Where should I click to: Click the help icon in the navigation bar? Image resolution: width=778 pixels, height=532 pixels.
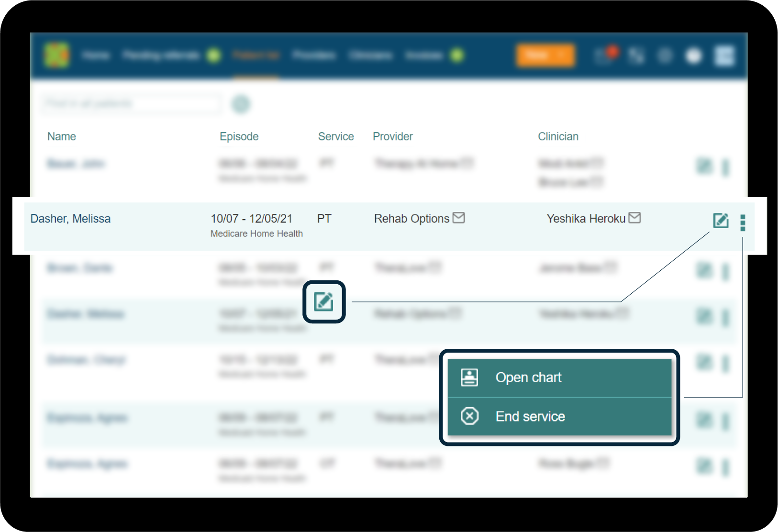(665, 55)
